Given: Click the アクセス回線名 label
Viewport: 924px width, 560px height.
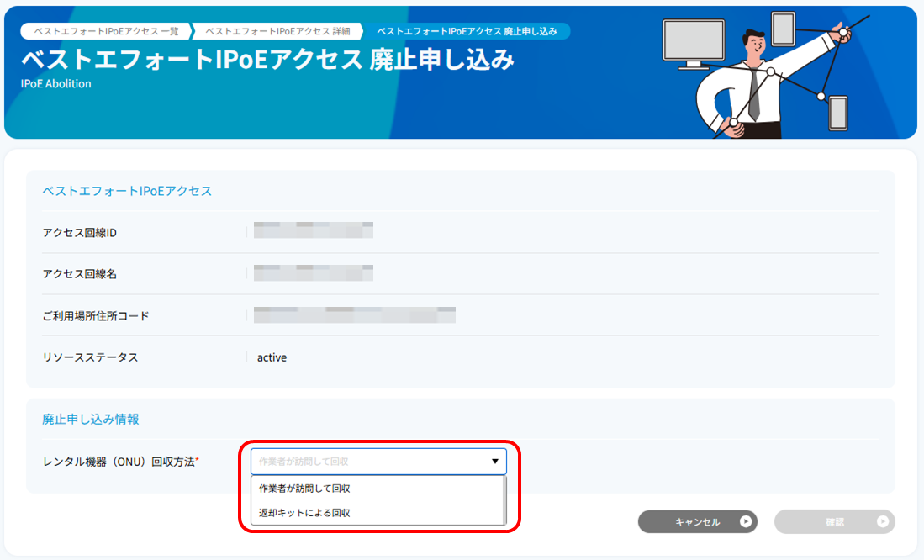Looking at the screenshot, I should pyautogui.click(x=80, y=274).
